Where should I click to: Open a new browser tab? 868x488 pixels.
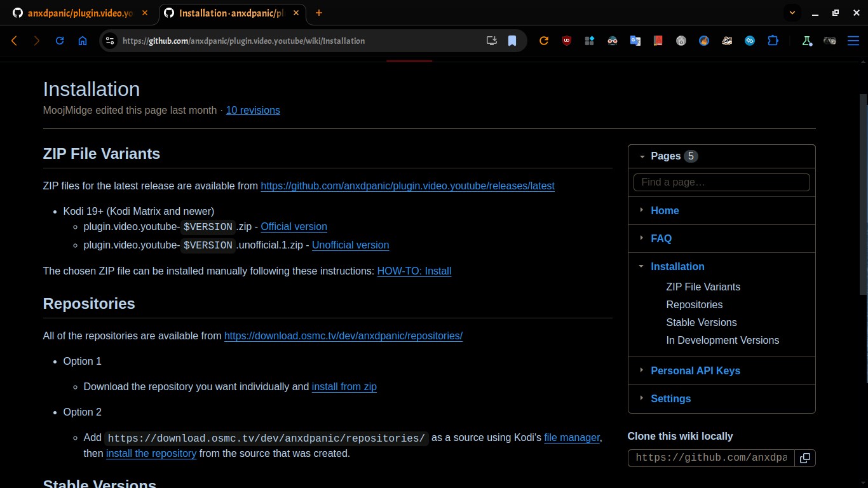tap(319, 13)
